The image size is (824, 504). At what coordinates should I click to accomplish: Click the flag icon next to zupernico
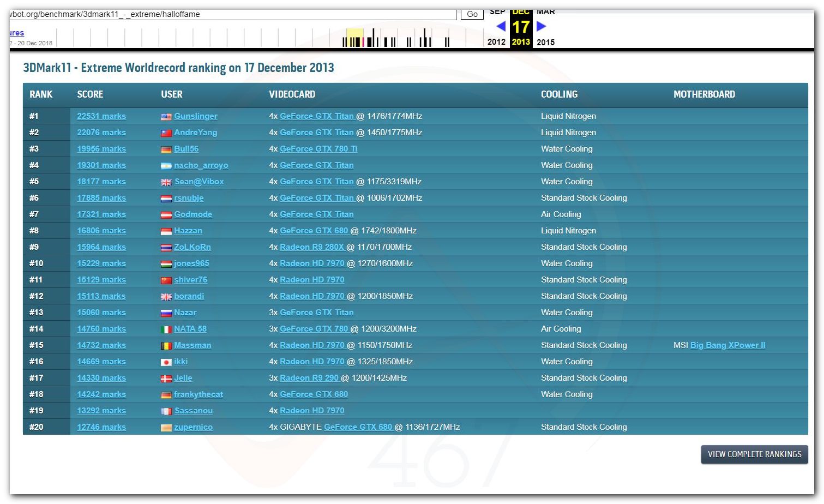click(x=166, y=428)
